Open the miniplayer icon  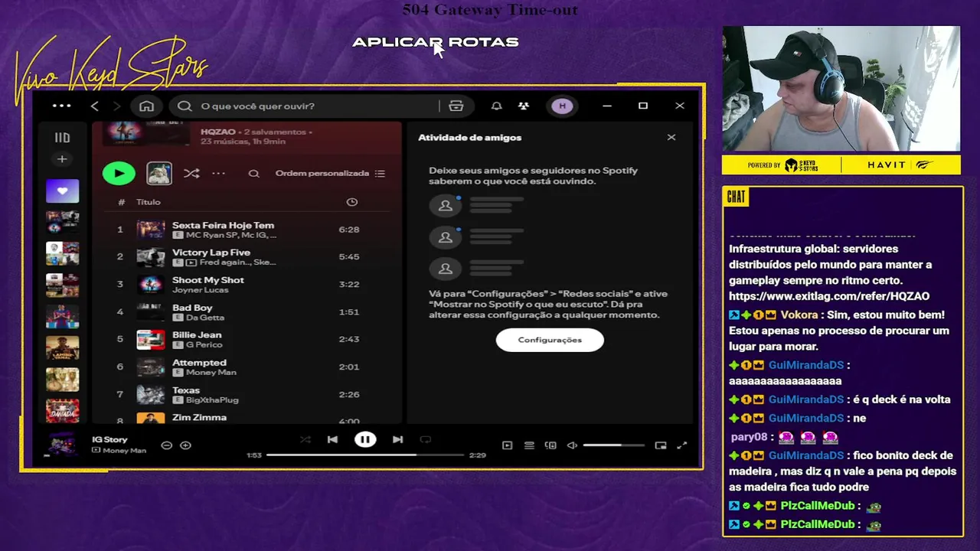click(x=661, y=445)
